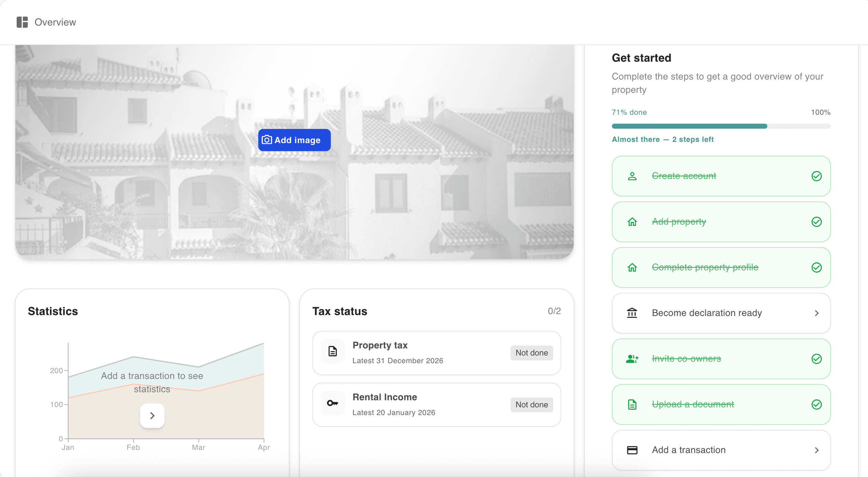868x477 pixels.
Task: Toggle the Create account completed checkmark
Action: [x=816, y=176]
